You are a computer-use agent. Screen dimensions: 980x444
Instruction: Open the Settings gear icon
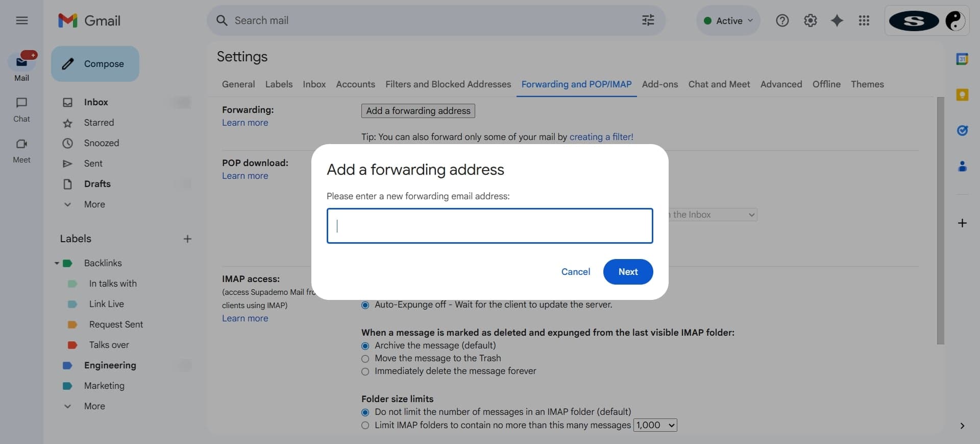tap(810, 20)
